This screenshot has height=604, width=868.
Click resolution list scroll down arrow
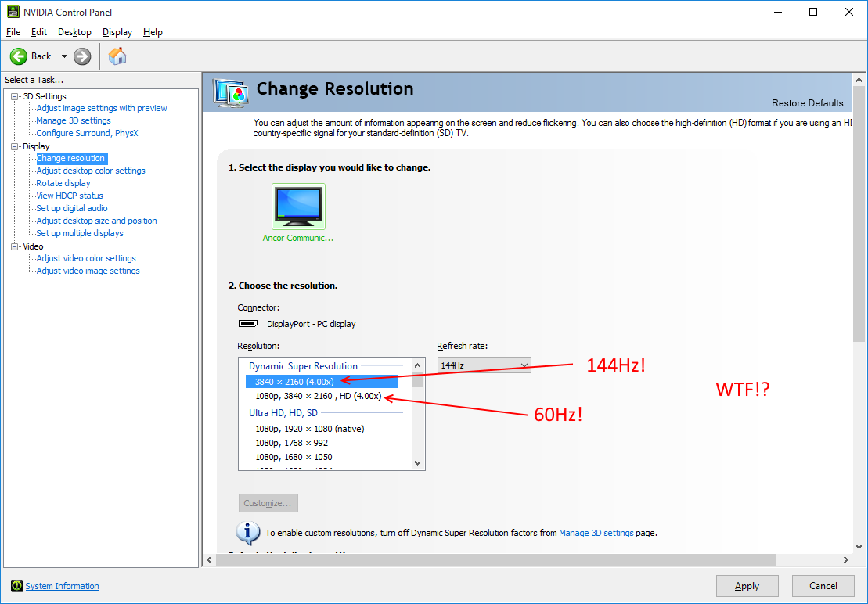pos(418,463)
